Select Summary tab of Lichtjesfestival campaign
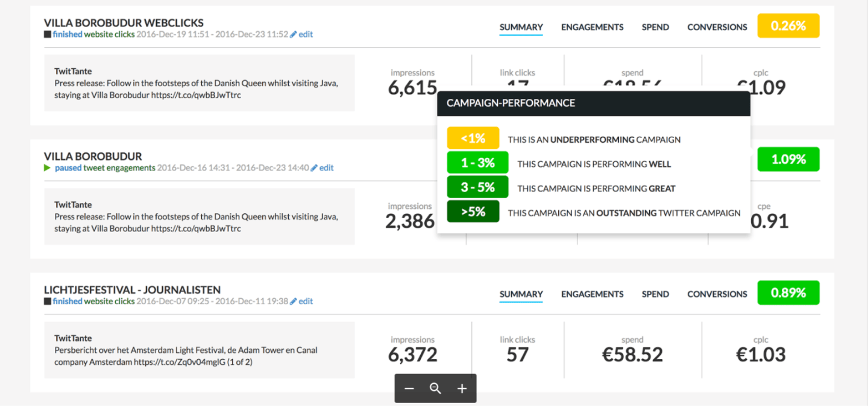Viewport: 868px width, 406px height. pyautogui.click(x=521, y=294)
